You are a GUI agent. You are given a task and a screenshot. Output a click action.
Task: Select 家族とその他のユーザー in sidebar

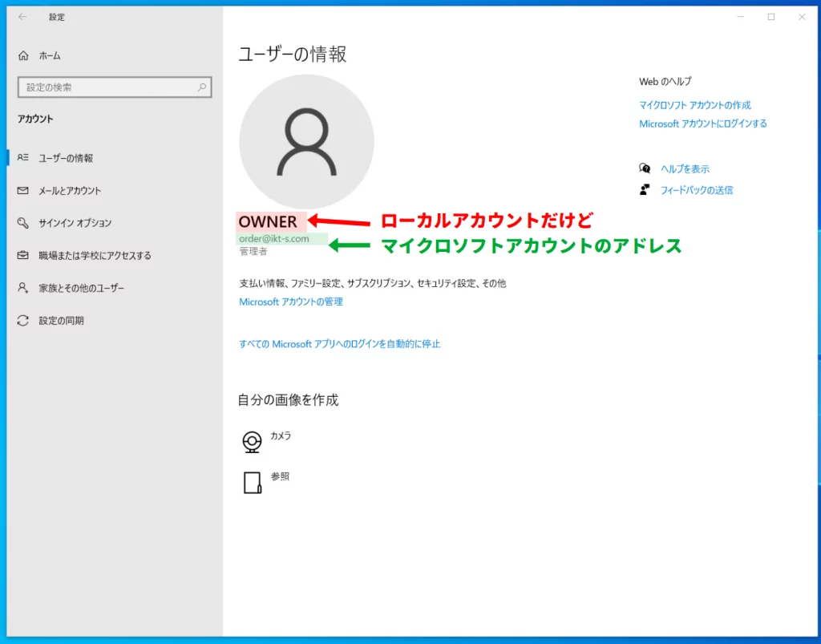tap(81, 288)
